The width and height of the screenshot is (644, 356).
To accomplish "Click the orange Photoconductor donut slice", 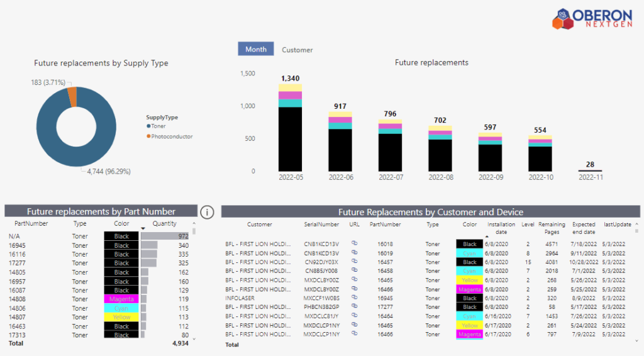I will coord(72,97).
